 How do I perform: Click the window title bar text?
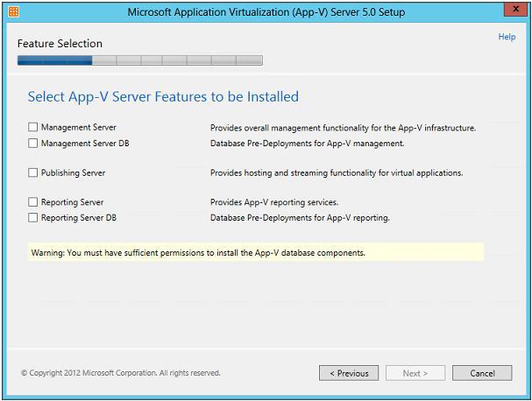[x=266, y=12]
